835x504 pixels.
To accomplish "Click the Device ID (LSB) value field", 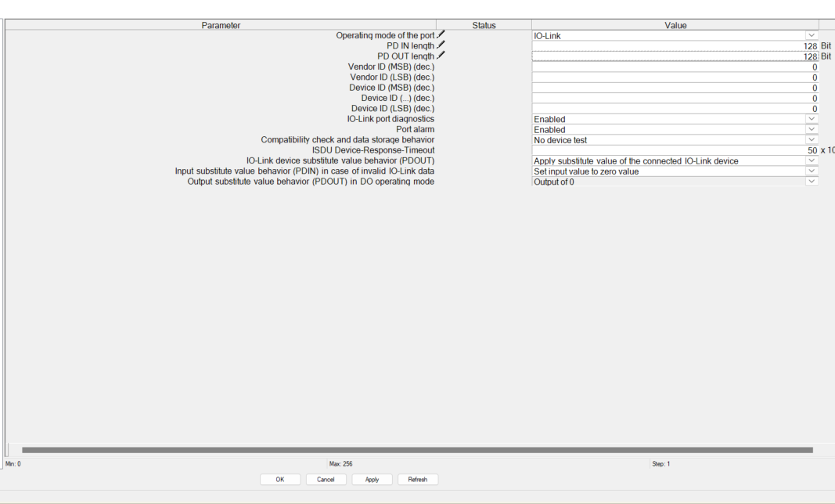I will 675,109.
